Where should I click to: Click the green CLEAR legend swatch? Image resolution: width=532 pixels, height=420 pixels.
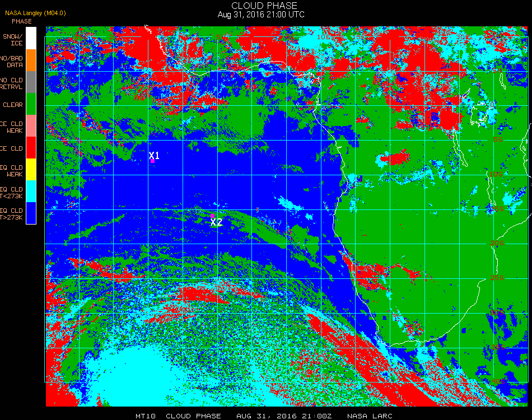[31, 104]
